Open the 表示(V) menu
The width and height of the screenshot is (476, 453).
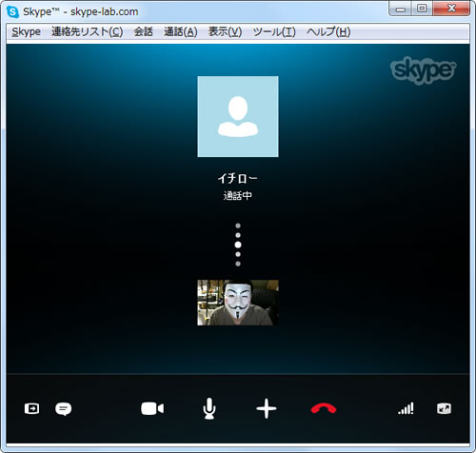click(x=225, y=31)
